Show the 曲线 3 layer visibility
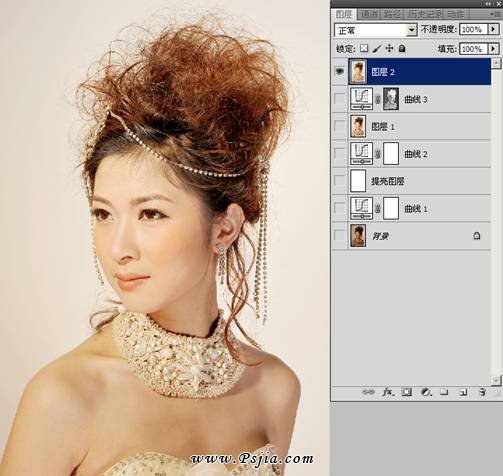Screen dimensions: 503x476 [x=339, y=99]
